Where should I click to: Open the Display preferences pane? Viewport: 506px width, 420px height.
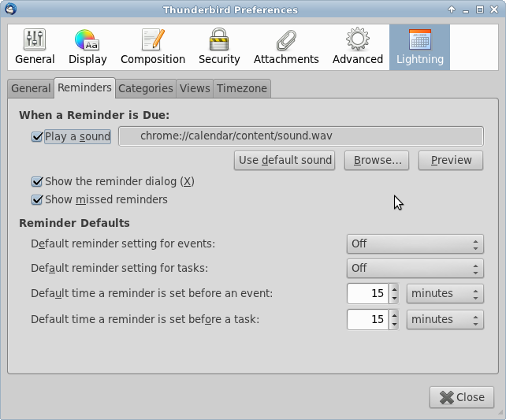[x=87, y=47]
